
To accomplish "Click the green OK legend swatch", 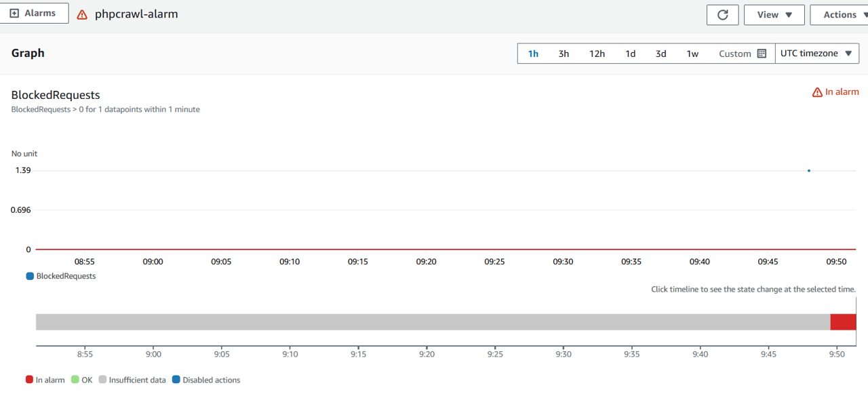I will [75, 380].
